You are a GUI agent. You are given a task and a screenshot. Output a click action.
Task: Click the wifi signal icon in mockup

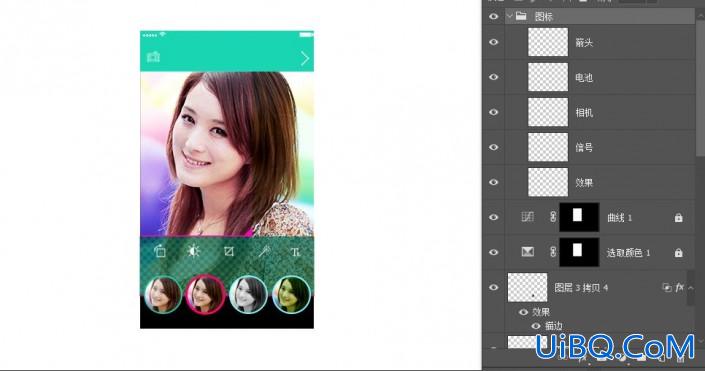(x=163, y=34)
